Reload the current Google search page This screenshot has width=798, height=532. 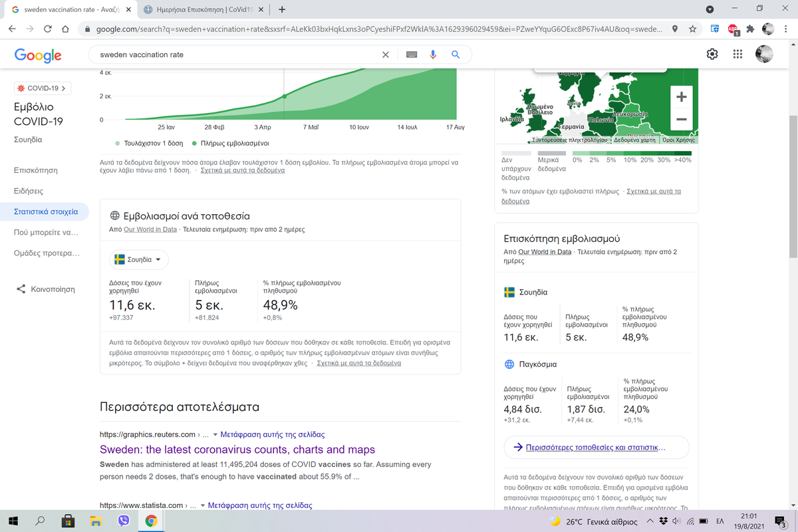(47, 29)
